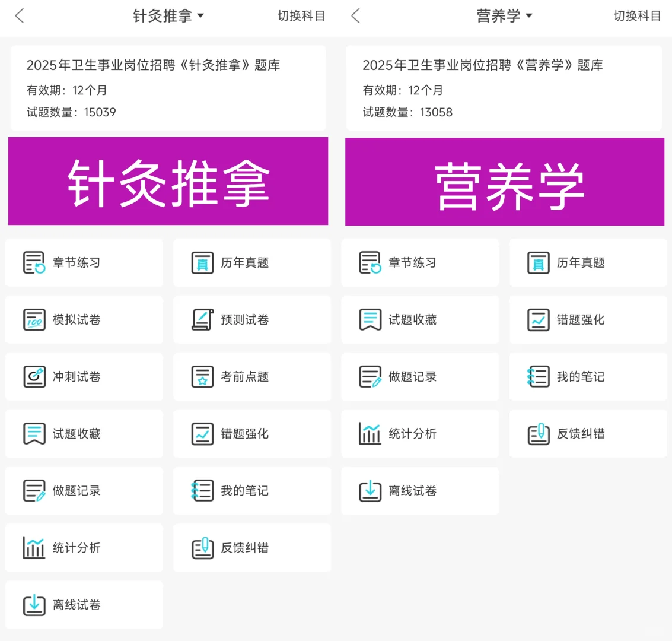Tap 错题强化 icon in 营养学 panel
Viewport: 672px width, 641px height.
point(539,319)
